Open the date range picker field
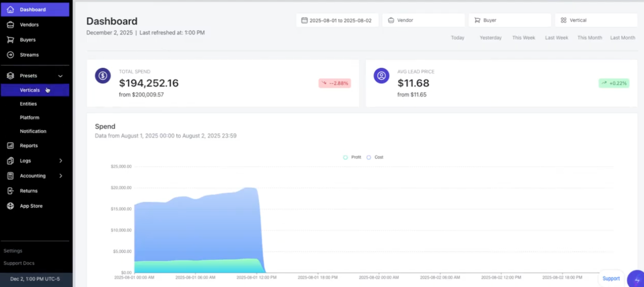 coord(337,20)
